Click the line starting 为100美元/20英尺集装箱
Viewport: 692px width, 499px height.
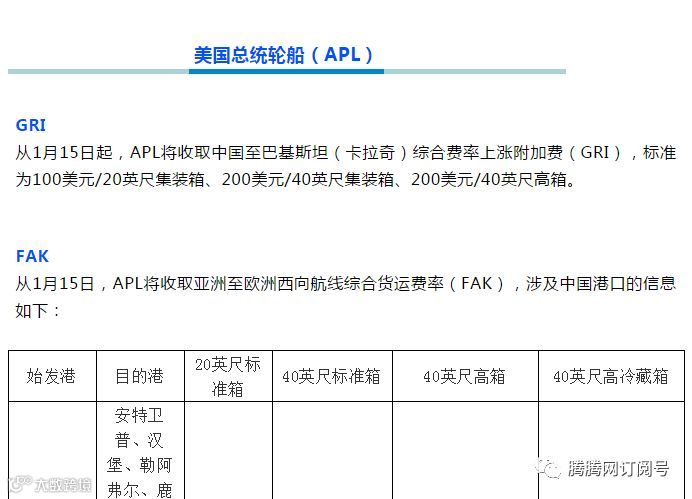pos(296,180)
